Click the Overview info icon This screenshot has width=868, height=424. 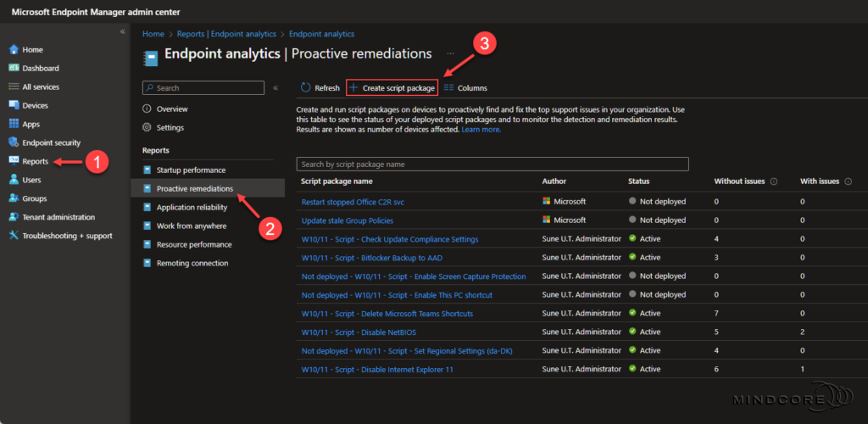coord(147,109)
